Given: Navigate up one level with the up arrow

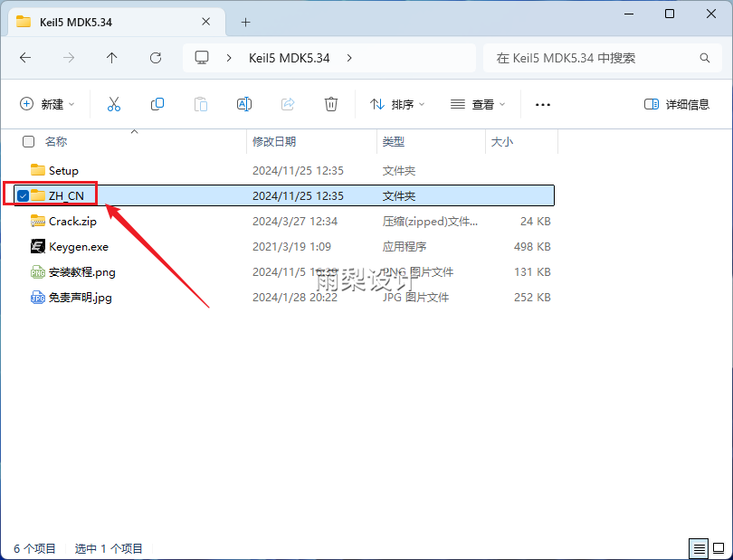Looking at the screenshot, I should (x=111, y=57).
